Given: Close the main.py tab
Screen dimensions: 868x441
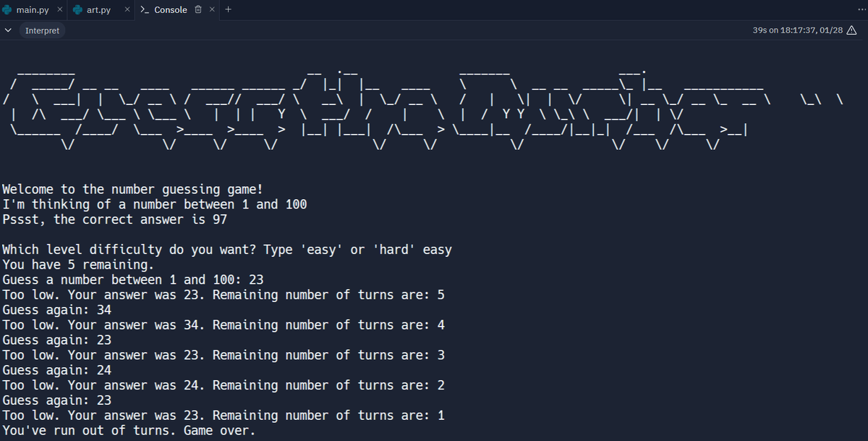Looking at the screenshot, I should (59, 10).
